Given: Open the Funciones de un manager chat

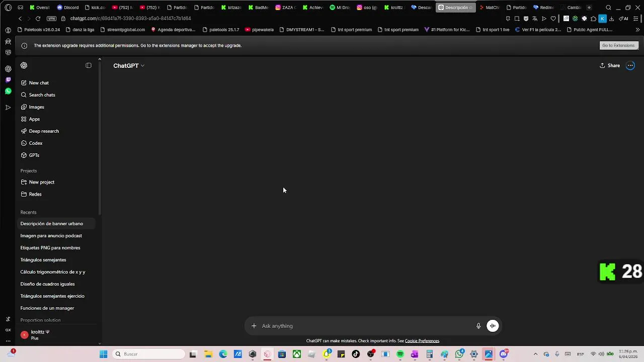Looking at the screenshot, I should [56, 308].
